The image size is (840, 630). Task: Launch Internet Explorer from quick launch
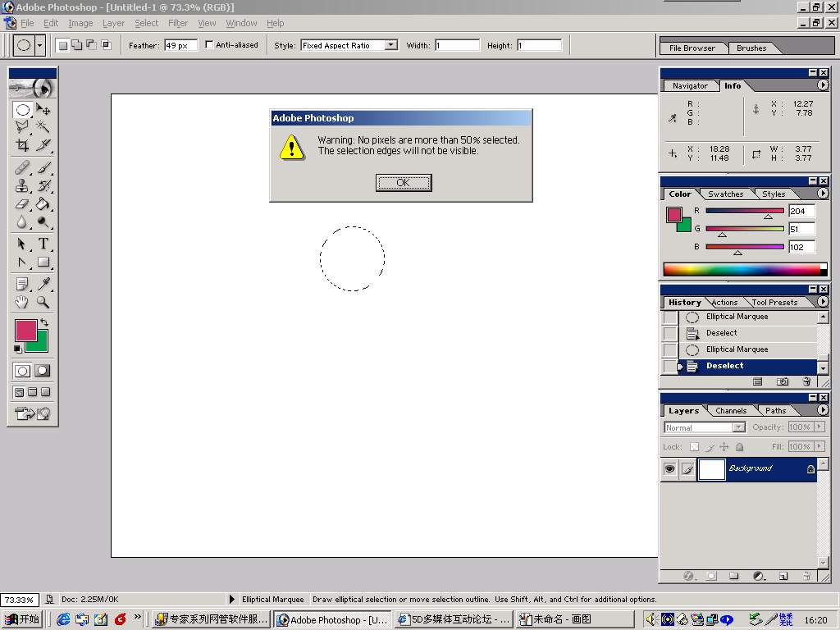coord(63,620)
